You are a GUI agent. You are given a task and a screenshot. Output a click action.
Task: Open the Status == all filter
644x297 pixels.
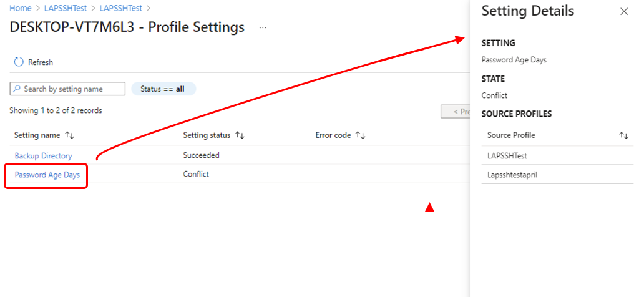(x=163, y=89)
